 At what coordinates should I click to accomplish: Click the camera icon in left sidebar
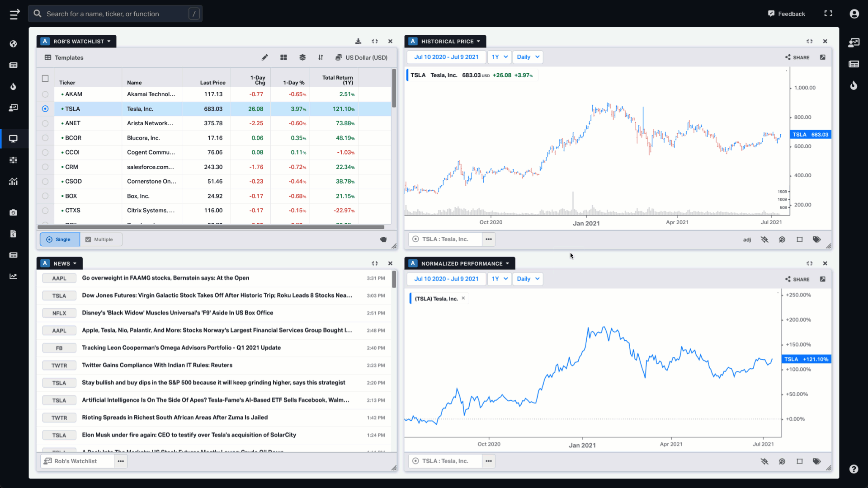(x=14, y=212)
